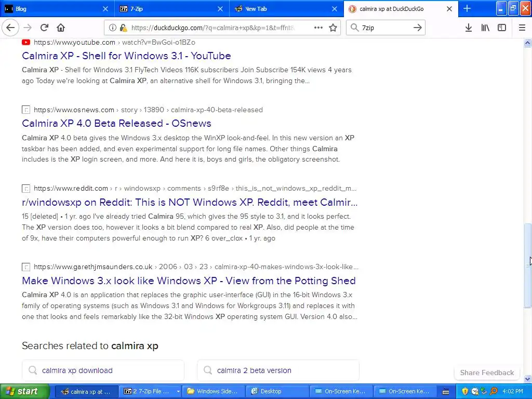Switch to the Blog tab
This screenshot has width=532, height=399.
57,9
